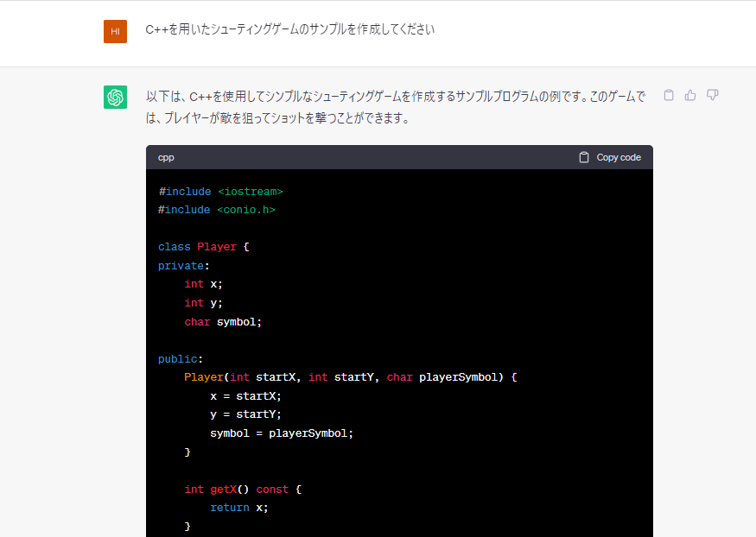Click the #include <conio.h> line
The width and height of the screenshot is (756, 537).
pyautogui.click(x=217, y=210)
